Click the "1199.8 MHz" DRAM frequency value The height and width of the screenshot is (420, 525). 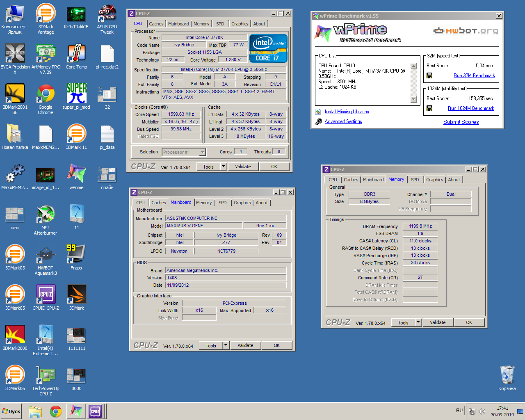click(x=420, y=226)
